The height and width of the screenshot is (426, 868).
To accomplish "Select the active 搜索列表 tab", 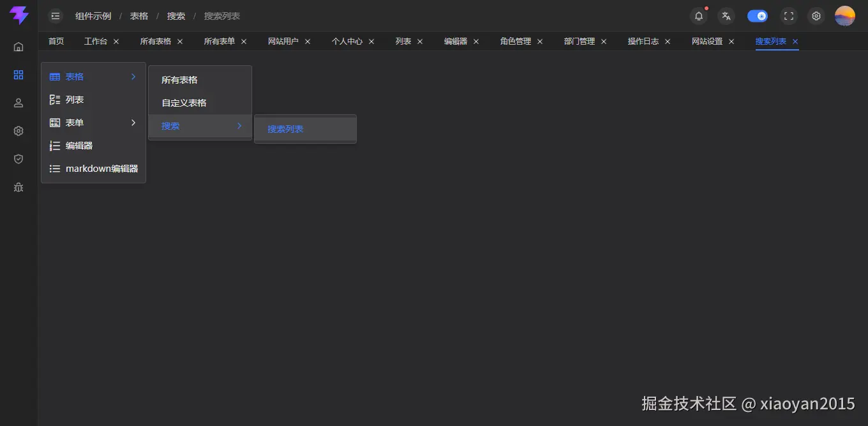I will 771,42.
